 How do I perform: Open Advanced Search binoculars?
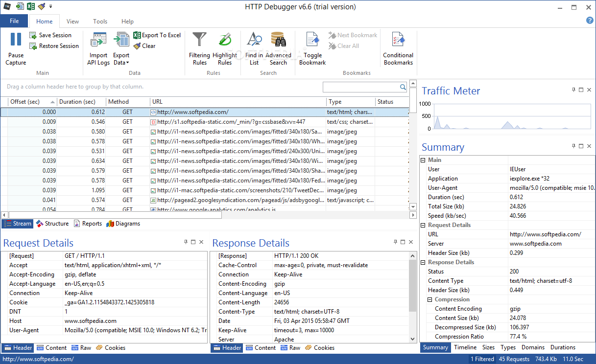278,40
